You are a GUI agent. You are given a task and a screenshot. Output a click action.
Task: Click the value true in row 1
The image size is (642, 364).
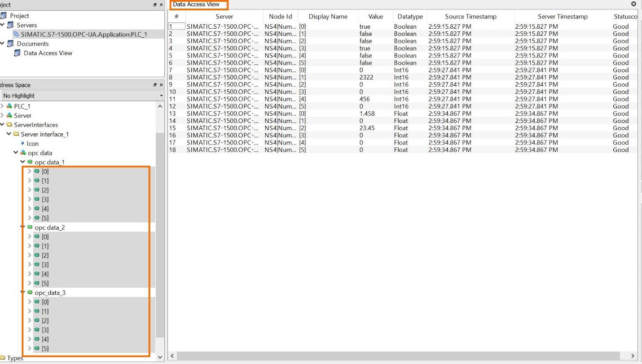point(365,26)
